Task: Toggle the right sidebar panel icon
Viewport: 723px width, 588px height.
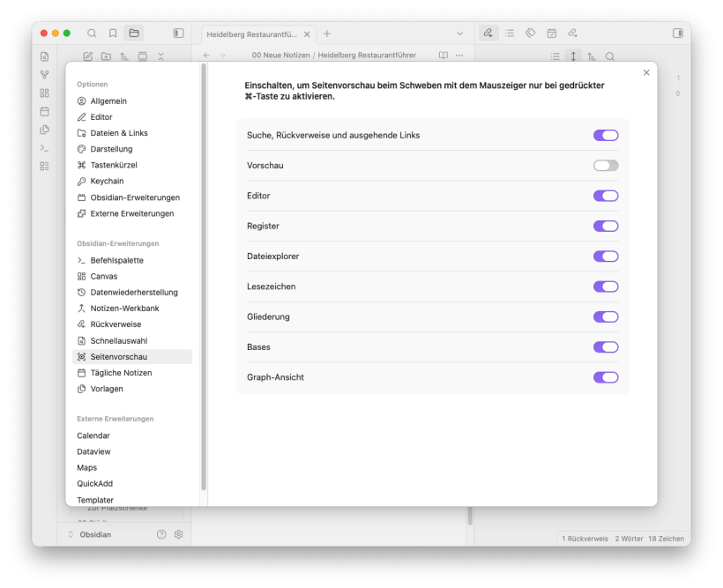Action: [677, 33]
